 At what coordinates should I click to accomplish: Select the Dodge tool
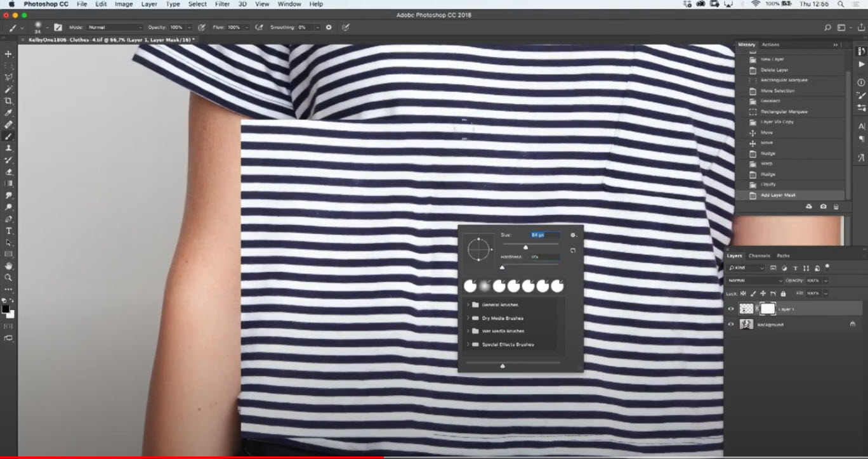point(8,207)
